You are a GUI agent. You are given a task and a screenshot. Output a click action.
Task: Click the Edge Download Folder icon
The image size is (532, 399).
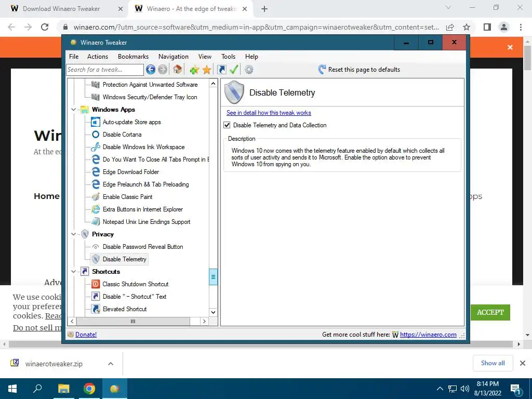(96, 172)
